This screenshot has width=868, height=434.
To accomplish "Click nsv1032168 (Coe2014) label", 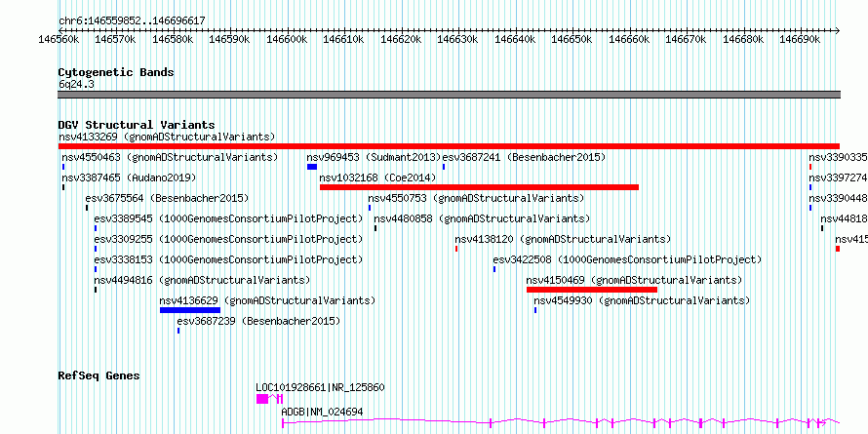I will 377,178.
